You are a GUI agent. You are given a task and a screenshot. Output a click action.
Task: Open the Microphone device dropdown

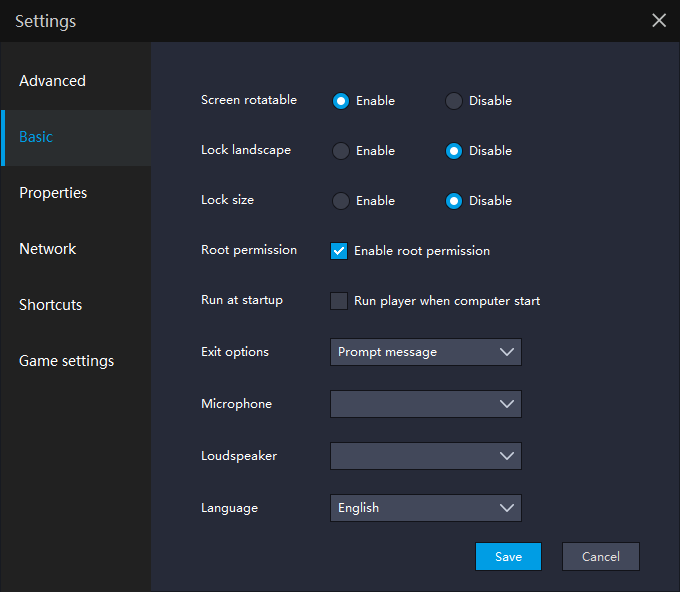pos(425,404)
